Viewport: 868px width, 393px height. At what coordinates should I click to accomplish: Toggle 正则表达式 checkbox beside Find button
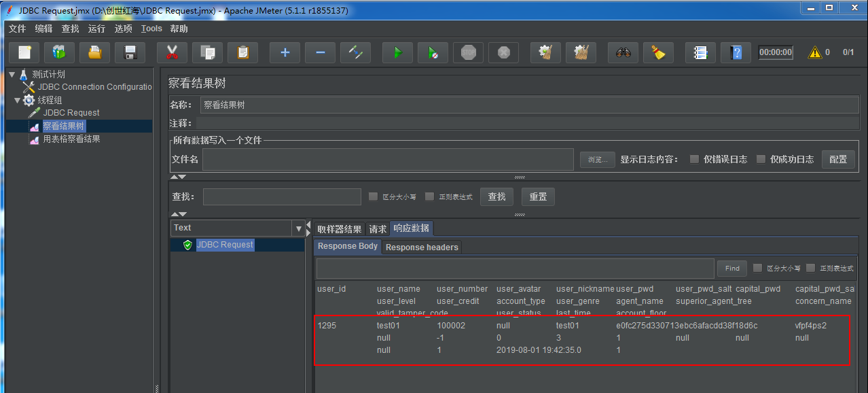(810, 268)
